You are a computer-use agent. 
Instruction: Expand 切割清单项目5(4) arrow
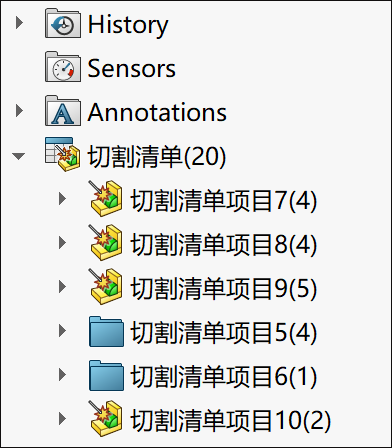(x=62, y=331)
